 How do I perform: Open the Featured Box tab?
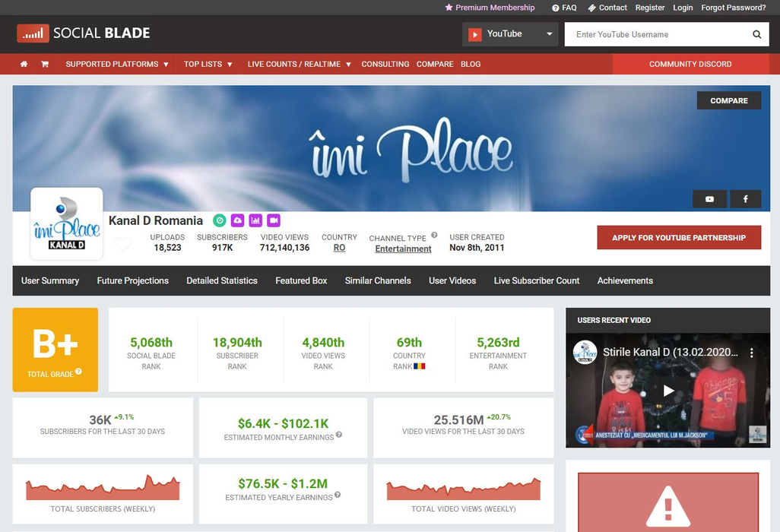click(302, 280)
